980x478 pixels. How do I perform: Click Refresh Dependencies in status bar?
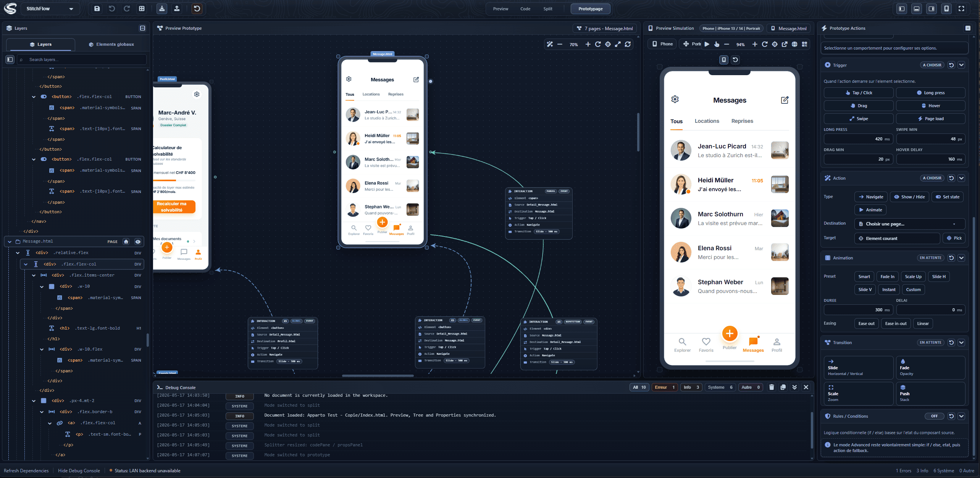(x=26, y=471)
